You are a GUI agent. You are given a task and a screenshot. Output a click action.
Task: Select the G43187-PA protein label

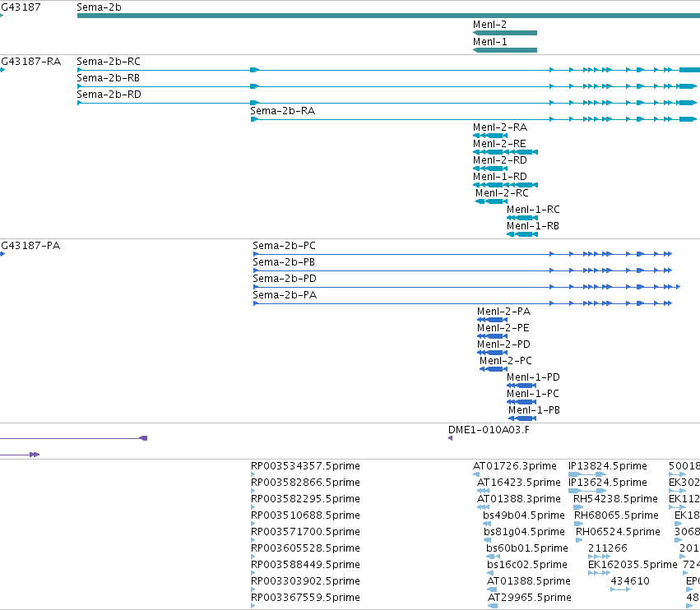click(30, 246)
